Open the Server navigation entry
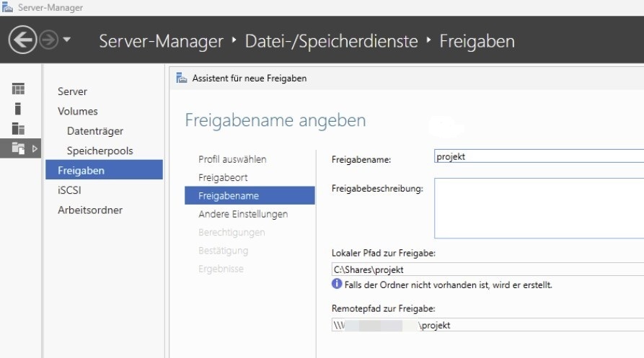 pos(72,91)
